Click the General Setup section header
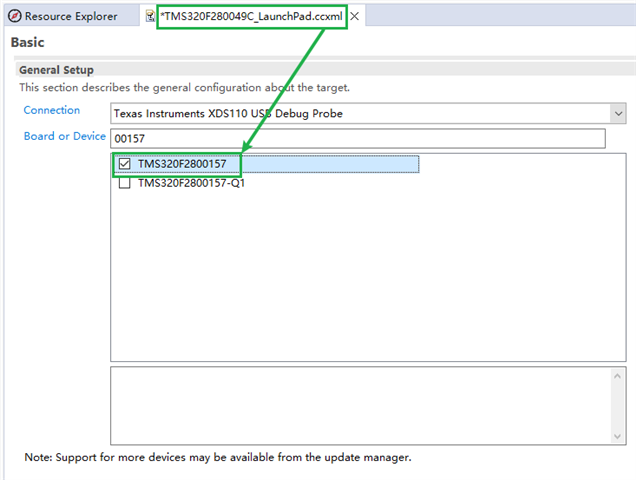This screenshot has width=636, height=480. [x=56, y=70]
